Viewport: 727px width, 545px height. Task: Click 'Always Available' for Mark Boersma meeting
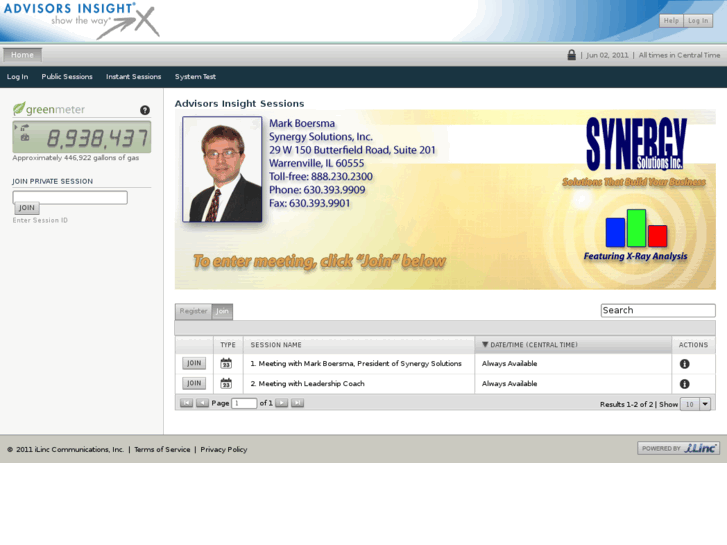pos(509,363)
